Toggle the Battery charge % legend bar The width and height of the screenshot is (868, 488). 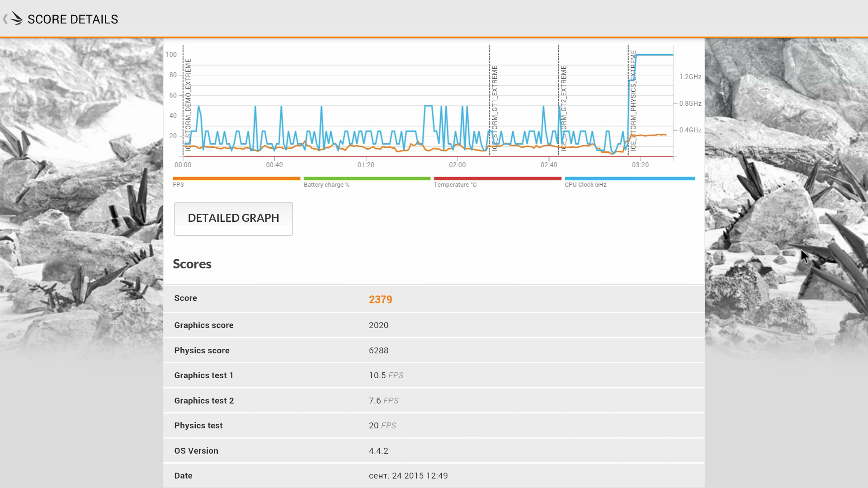pos(367,179)
